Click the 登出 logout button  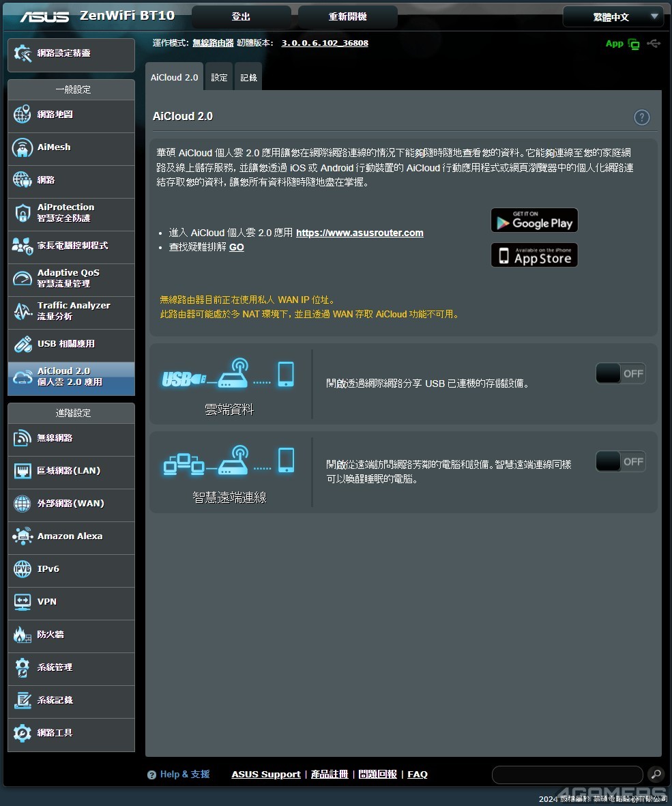click(241, 17)
